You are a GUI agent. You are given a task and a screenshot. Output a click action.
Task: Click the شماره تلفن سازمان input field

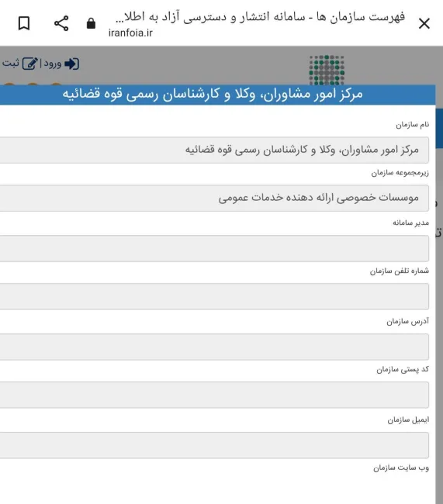tap(214, 296)
